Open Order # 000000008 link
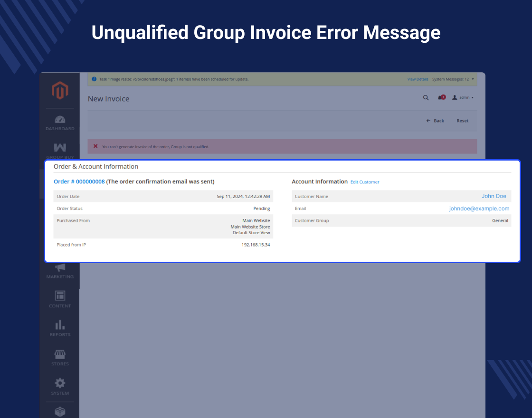Image resolution: width=532 pixels, height=418 pixels. (79, 181)
